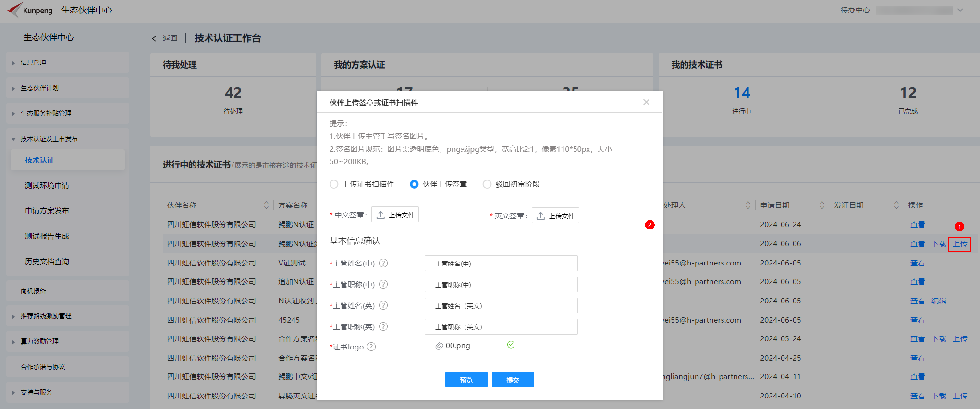Screen dimensions: 980x409
Task: Select 上传证书扫描件 radio option
Action: click(x=334, y=184)
